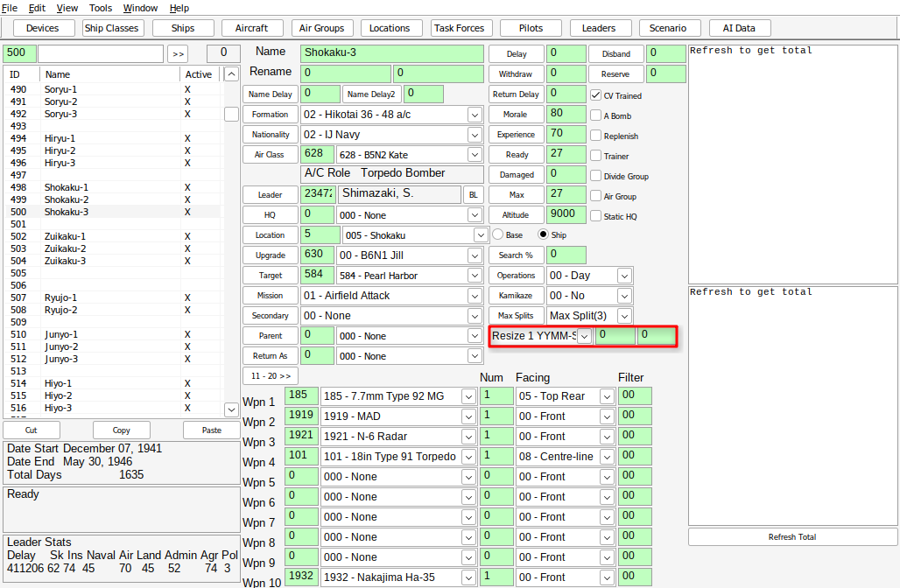
Task: Click the Paste button
Action: [212, 430]
